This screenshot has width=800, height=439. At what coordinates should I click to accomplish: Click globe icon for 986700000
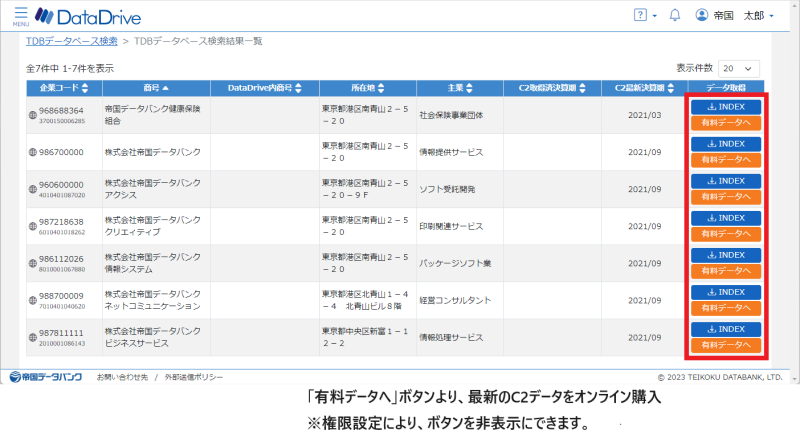click(33, 152)
